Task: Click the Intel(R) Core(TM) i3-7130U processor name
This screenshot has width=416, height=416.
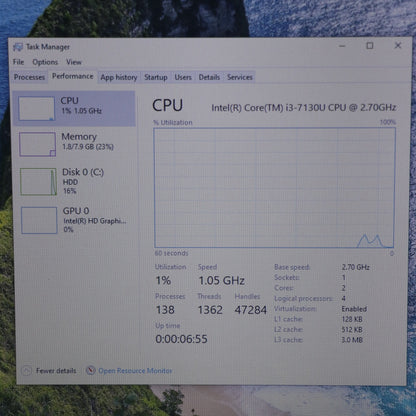Action: pos(304,108)
